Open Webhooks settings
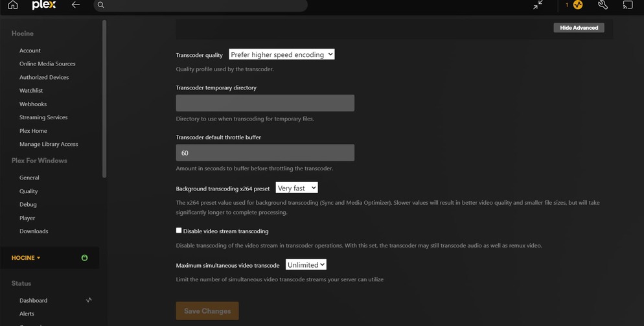Image resolution: width=644 pixels, height=326 pixels. pos(33,104)
